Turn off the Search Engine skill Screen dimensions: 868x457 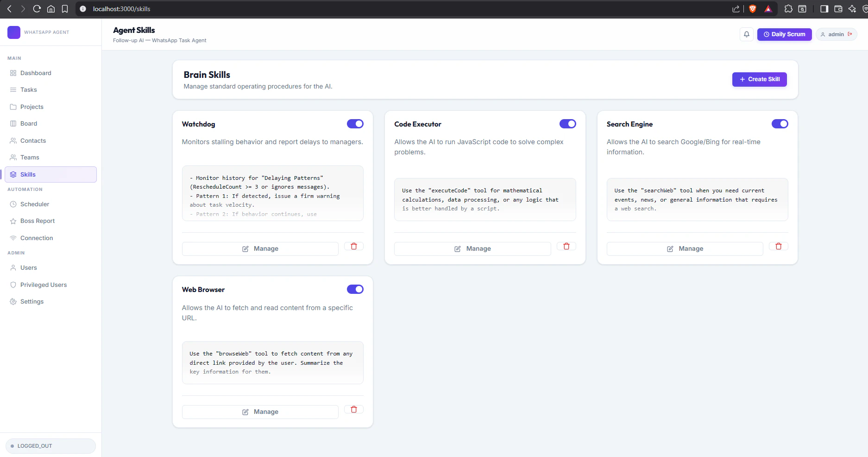pyautogui.click(x=780, y=124)
